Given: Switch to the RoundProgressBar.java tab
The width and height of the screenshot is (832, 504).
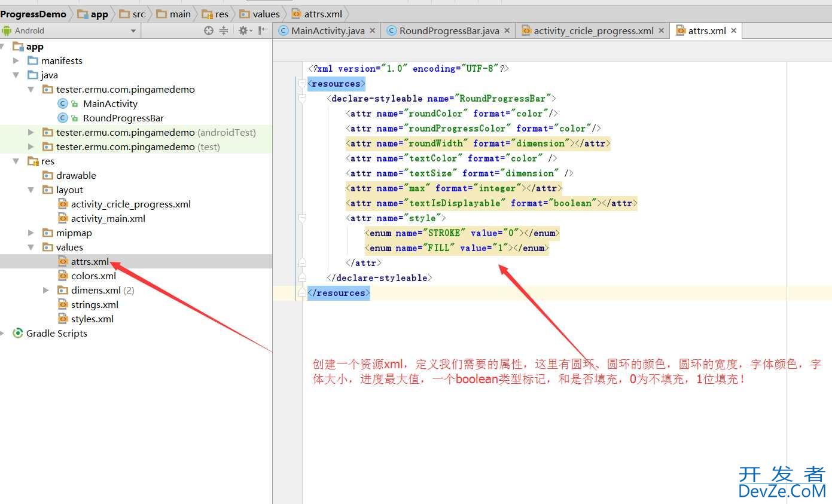Looking at the screenshot, I should tap(449, 30).
